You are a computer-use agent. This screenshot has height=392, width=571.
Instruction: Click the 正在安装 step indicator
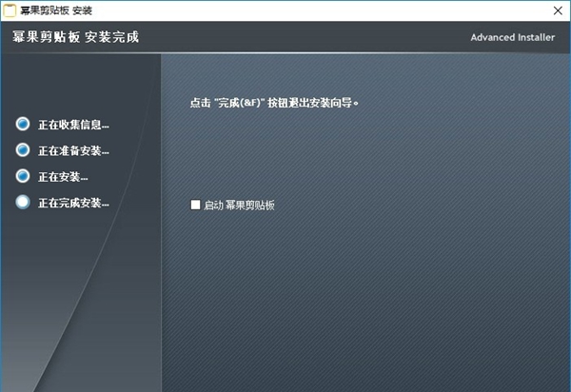point(23,176)
